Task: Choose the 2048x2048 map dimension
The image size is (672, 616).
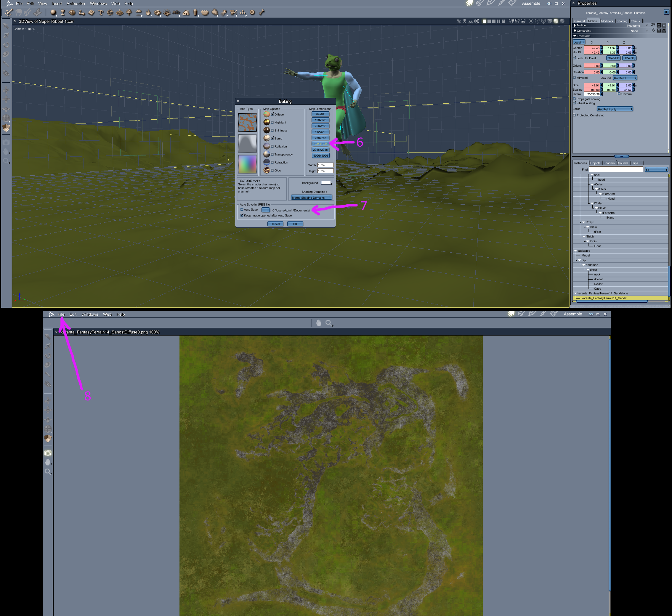Action: [x=320, y=150]
